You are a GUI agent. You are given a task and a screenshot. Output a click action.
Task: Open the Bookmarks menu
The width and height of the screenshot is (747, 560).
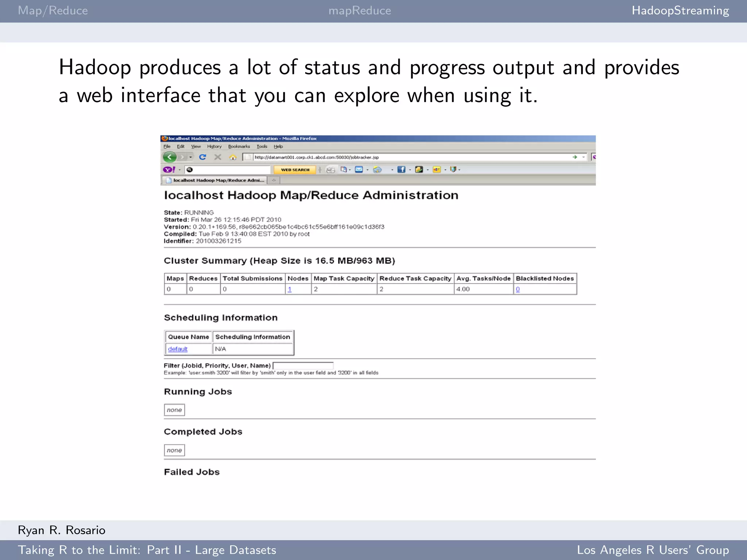[x=239, y=147]
